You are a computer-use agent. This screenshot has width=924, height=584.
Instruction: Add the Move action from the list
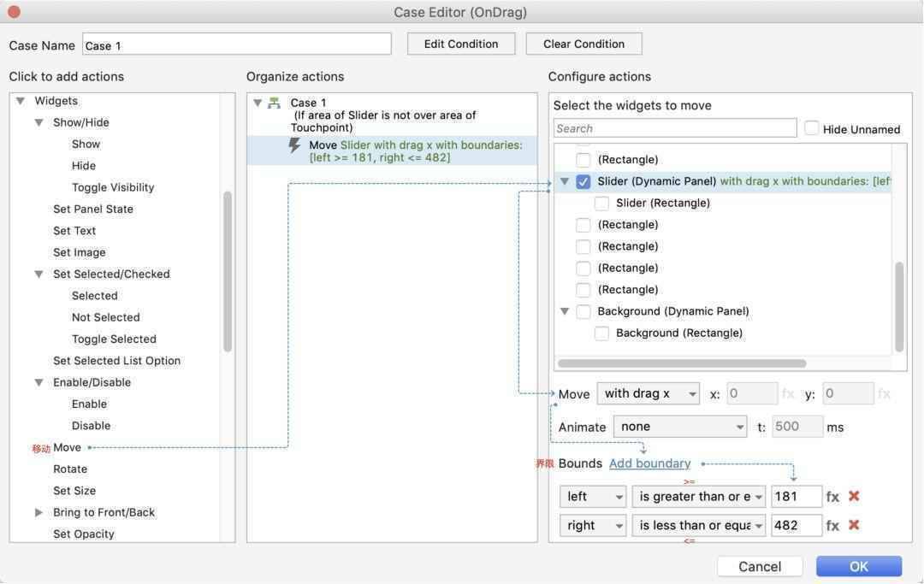click(68, 447)
